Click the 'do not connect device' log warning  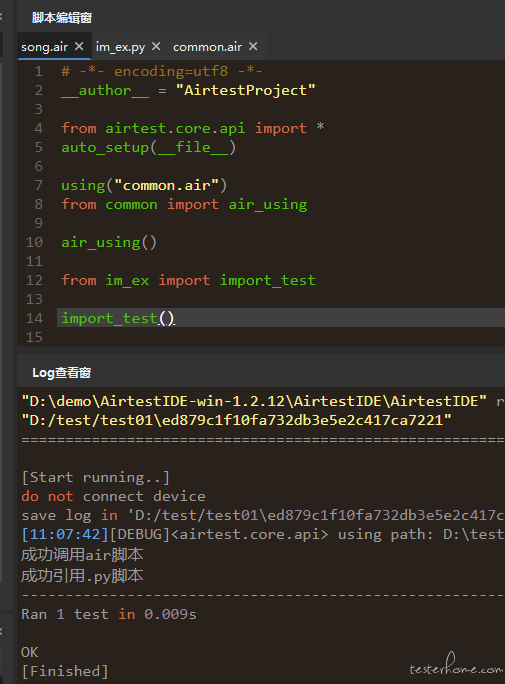(113, 496)
